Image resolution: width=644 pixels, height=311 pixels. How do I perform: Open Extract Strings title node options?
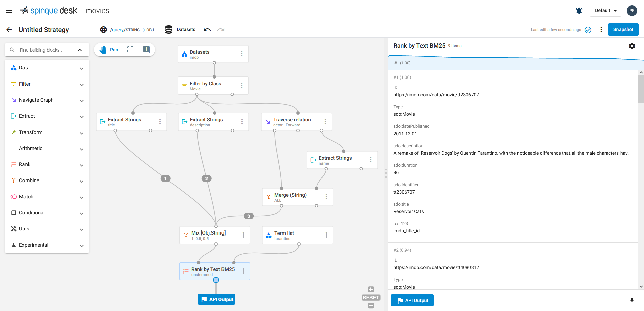tap(160, 121)
